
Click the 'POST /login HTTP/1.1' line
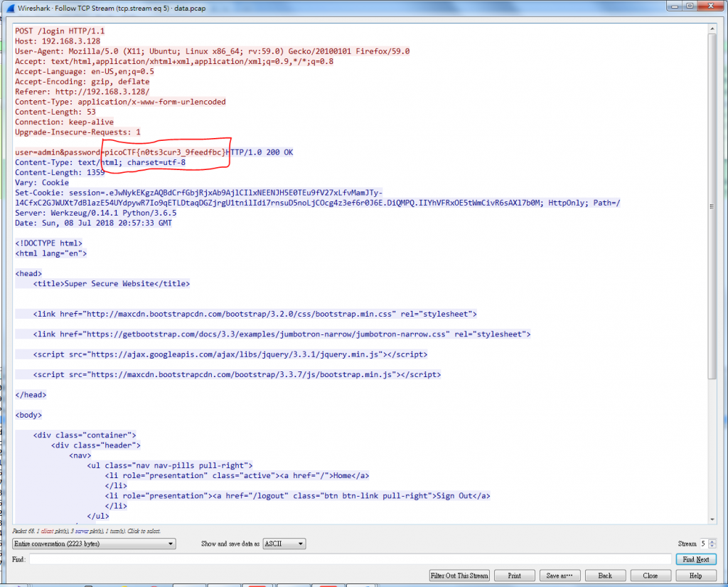pos(60,31)
